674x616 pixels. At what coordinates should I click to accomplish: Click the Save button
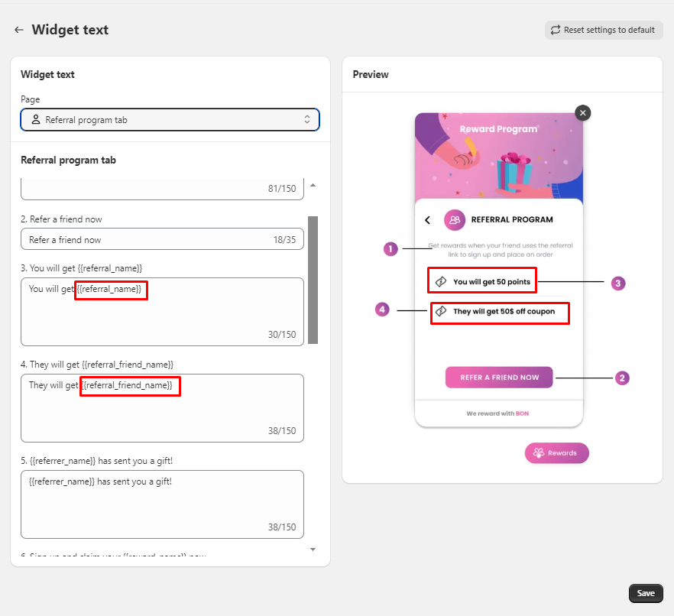(x=646, y=593)
